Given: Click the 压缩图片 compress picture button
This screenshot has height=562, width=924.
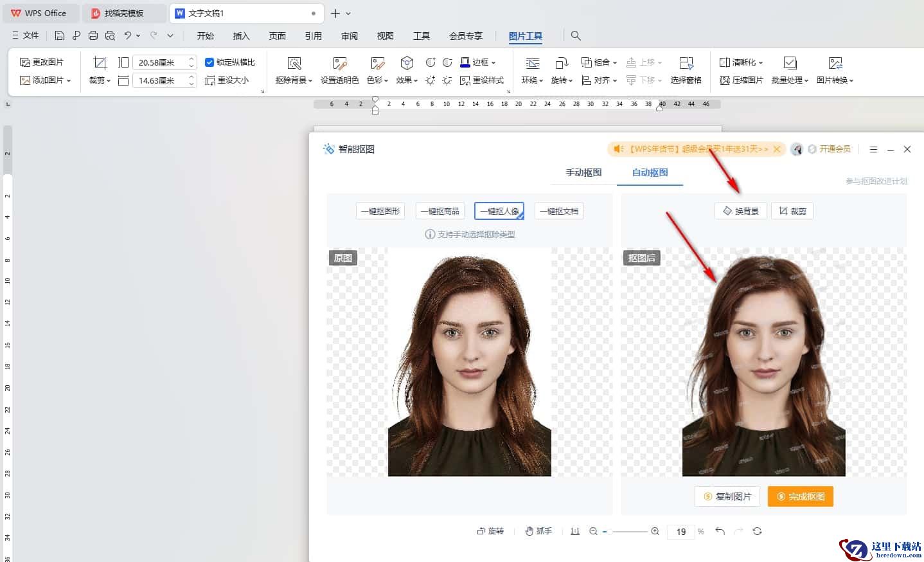Looking at the screenshot, I should point(742,80).
